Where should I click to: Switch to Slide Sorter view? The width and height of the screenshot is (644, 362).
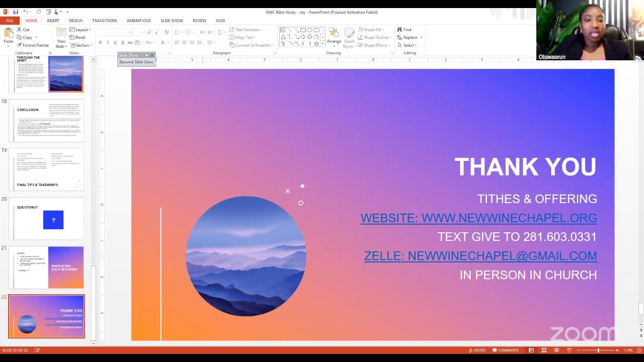(544, 350)
